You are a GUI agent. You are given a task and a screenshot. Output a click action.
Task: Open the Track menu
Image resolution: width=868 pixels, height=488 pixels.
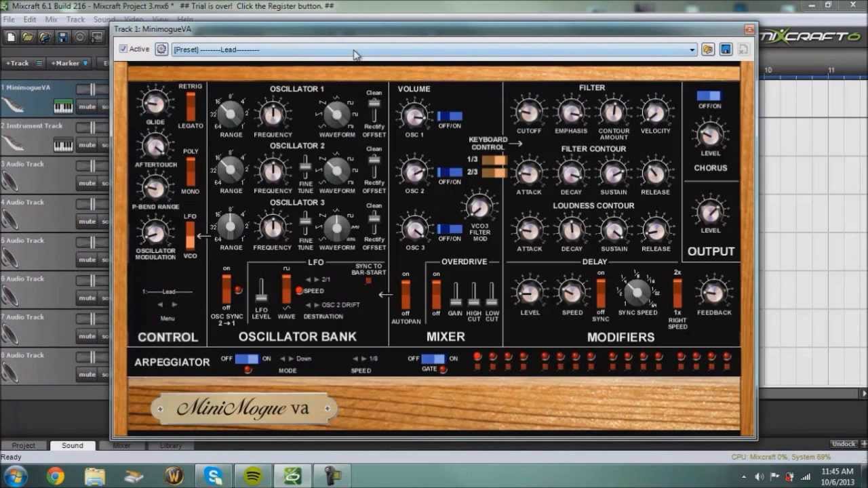pyautogui.click(x=75, y=20)
